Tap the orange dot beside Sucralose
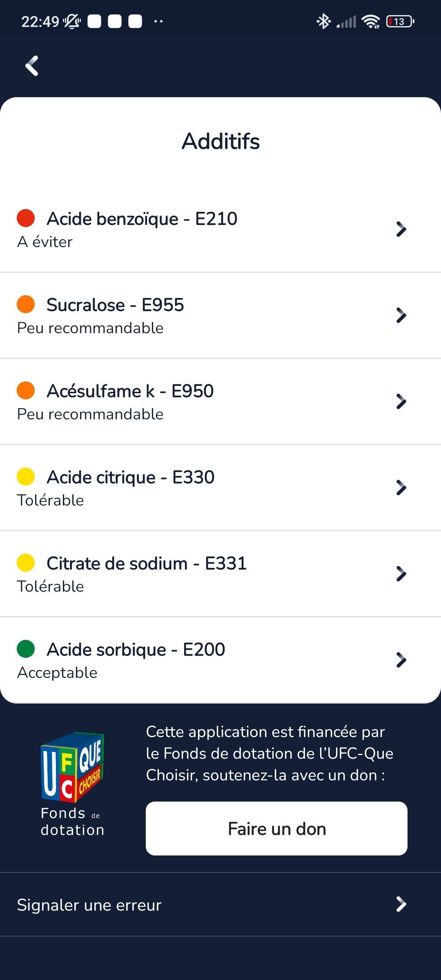 tap(26, 304)
